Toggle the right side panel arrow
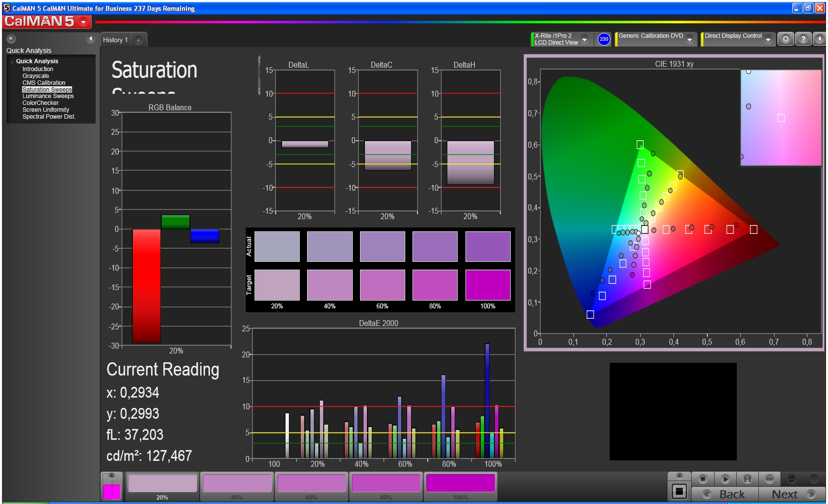This screenshot has height=504, width=828. coord(819,39)
